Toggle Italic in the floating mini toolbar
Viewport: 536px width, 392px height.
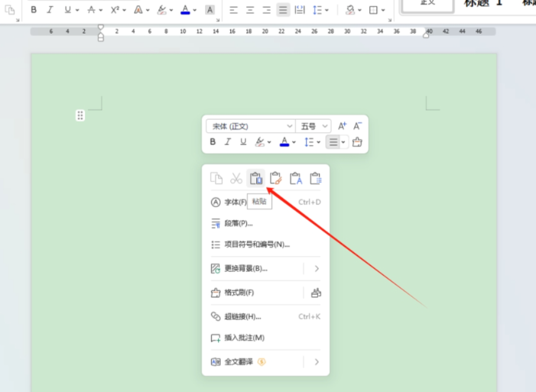coord(229,142)
